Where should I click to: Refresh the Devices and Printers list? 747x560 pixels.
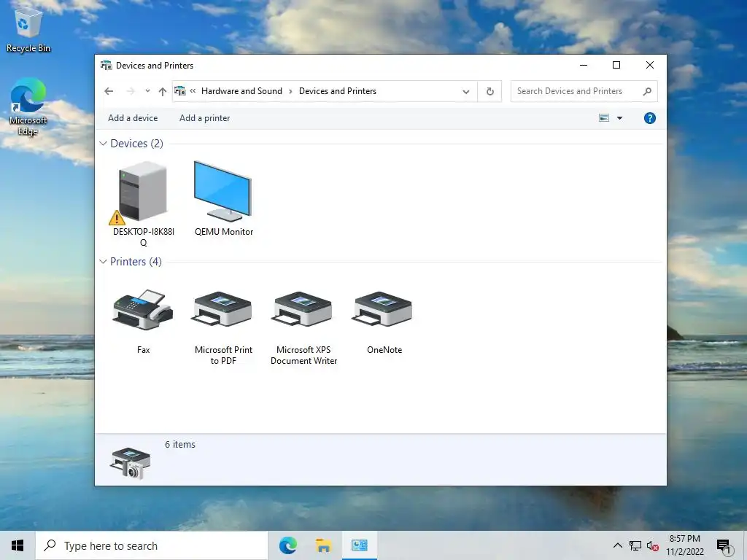pyautogui.click(x=489, y=91)
